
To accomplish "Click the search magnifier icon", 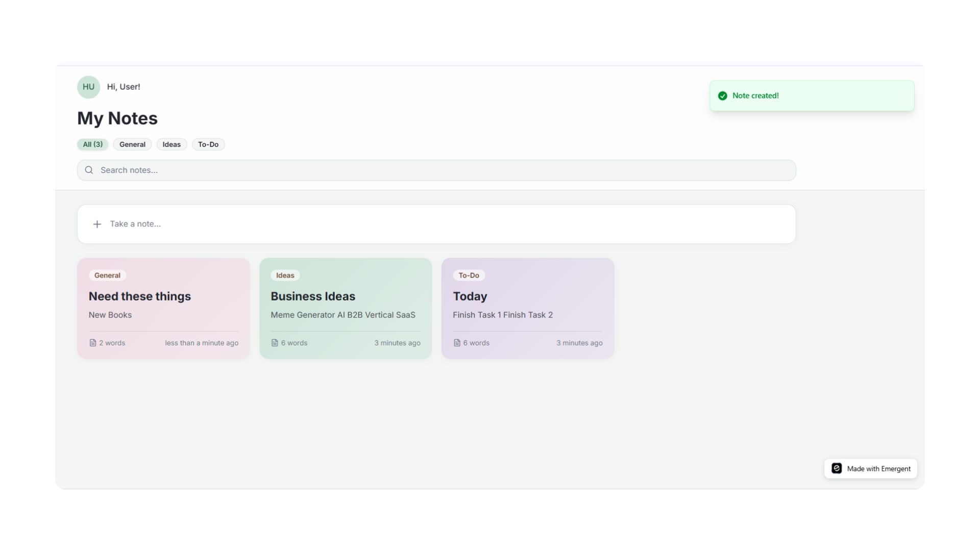I will (x=89, y=170).
